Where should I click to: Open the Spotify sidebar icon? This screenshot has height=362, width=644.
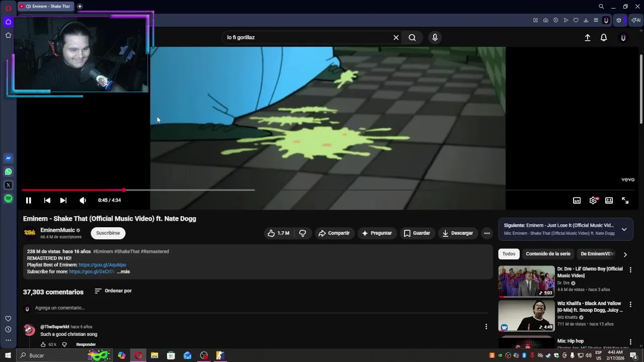tap(8, 199)
